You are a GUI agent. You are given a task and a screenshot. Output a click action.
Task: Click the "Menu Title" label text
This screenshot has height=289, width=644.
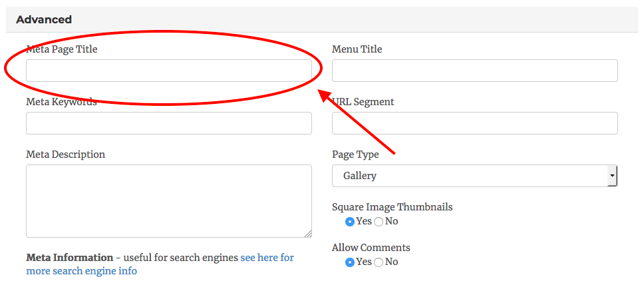357,49
